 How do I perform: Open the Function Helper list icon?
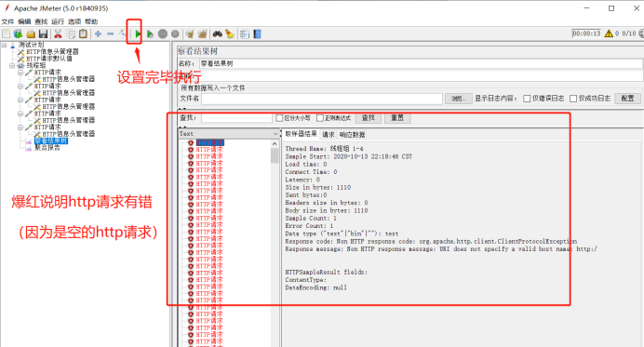(x=245, y=33)
